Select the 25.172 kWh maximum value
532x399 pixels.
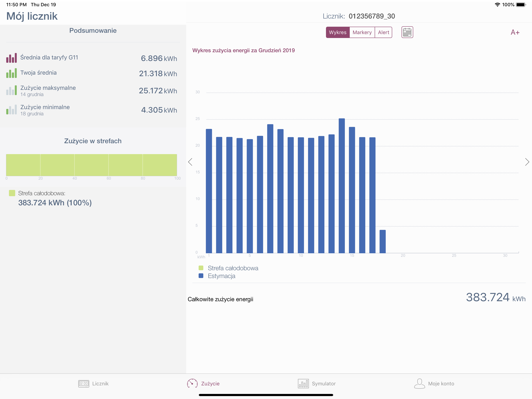[x=158, y=91]
